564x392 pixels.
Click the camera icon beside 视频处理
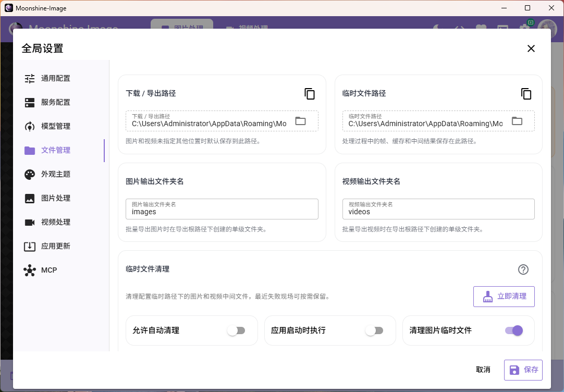tap(30, 222)
